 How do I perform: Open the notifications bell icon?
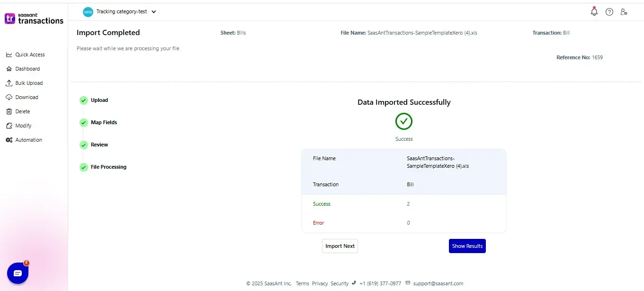click(594, 11)
